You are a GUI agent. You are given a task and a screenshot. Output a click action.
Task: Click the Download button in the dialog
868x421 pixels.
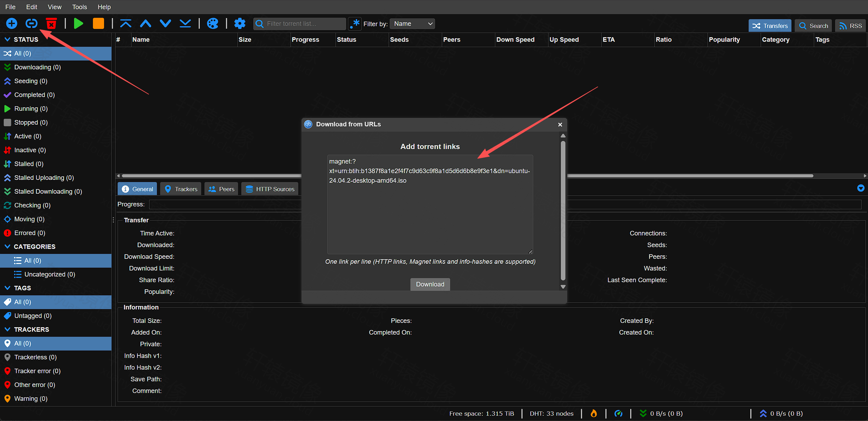430,284
